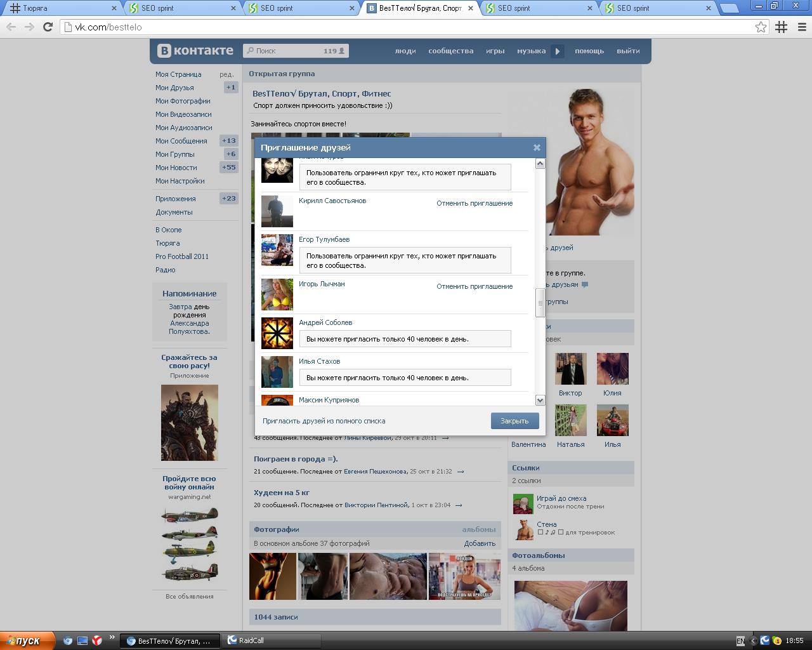
Task: Open the new tab button
Action: coord(730,8)
